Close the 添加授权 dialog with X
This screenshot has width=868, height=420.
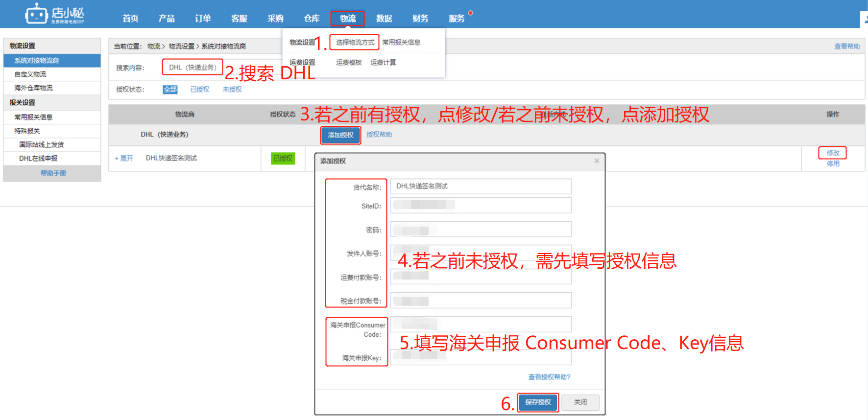[x=597, y=161]
